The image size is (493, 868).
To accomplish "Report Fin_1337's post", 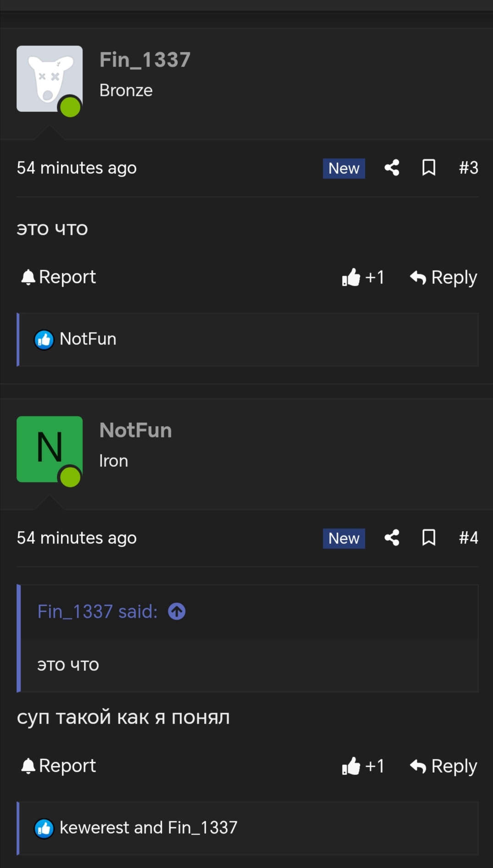I will [59, 277].
